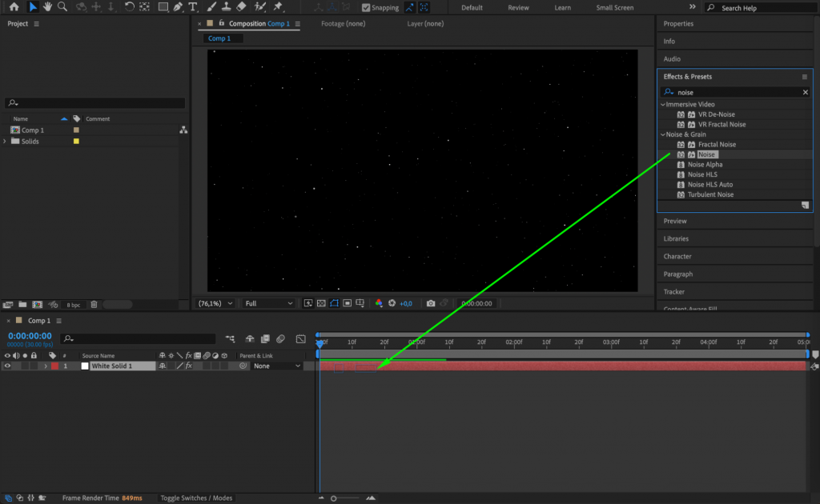Select the Zoom tool
This screenshot has width=820, height=504.
(x=62, y=7)
